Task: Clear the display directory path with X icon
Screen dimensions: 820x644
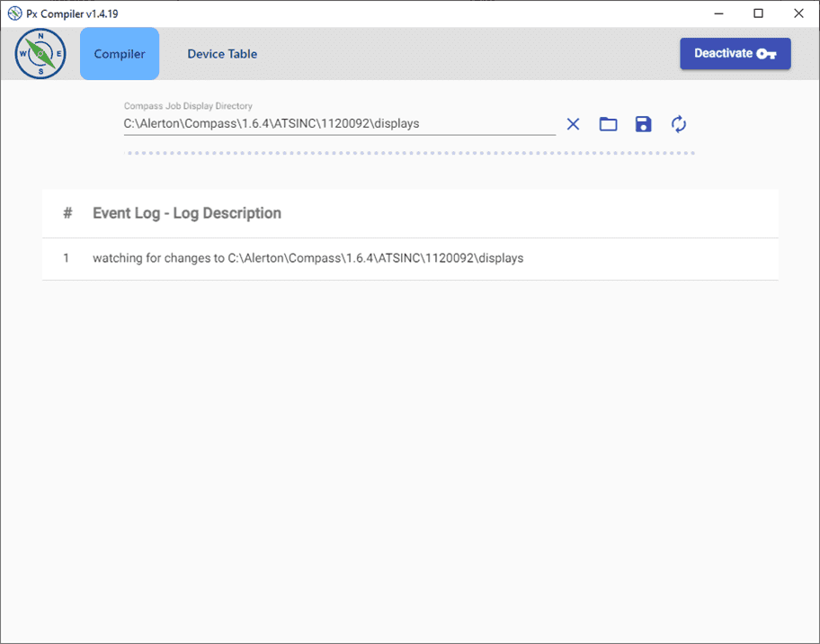Action: click(573, 124)
